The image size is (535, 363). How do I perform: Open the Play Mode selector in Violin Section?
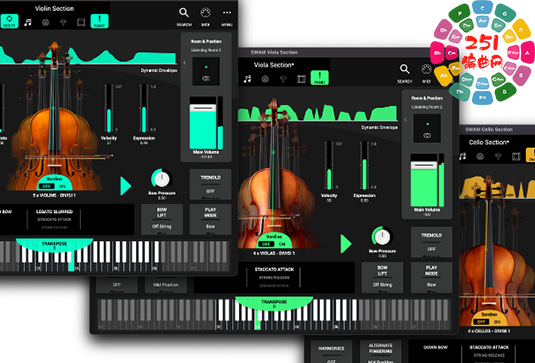pos(211,219)
